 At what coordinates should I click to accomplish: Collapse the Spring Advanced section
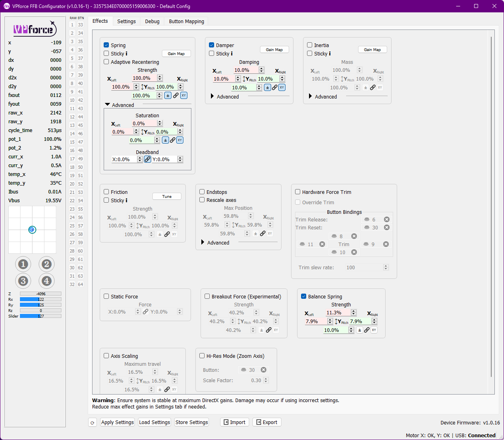[107, 105]
